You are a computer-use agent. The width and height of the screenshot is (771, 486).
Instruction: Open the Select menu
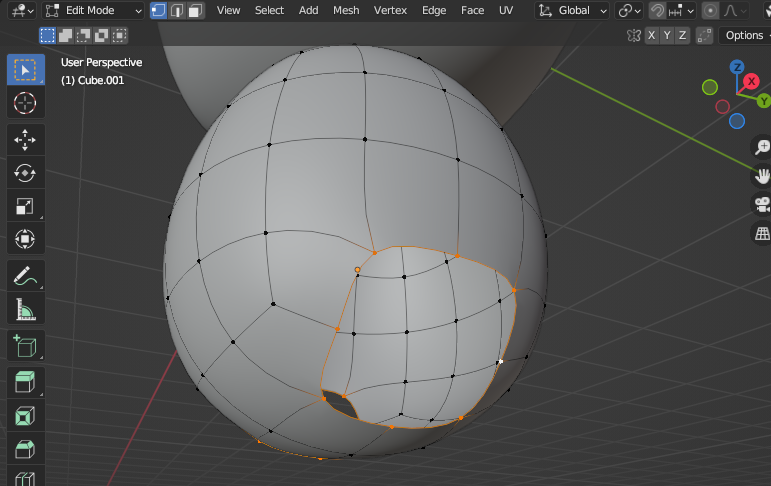pos(269,10)
